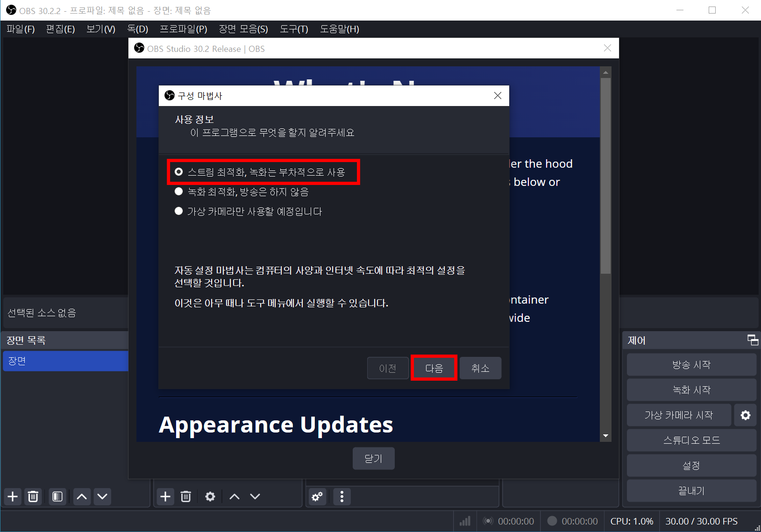Click the 선택된 소스 없음 label
Image resolution: width=761 pixels, height=532 pixels.
(x=42, y=313)
